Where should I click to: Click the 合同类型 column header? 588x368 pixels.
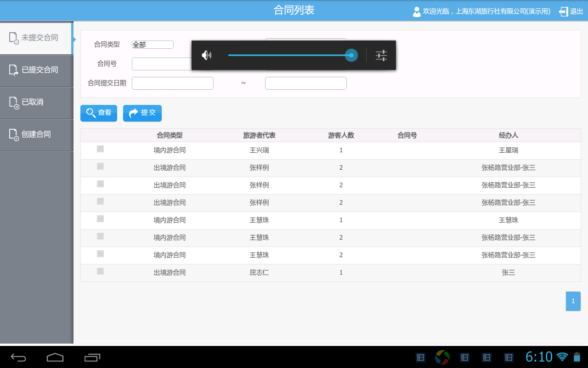tap(170, 135)
